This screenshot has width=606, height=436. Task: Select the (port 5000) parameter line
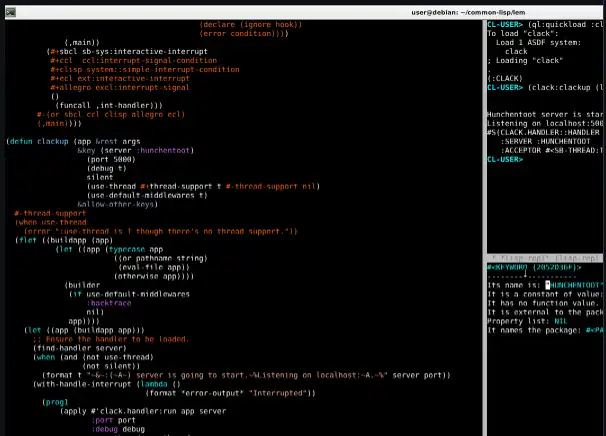(x=111, y=159)
